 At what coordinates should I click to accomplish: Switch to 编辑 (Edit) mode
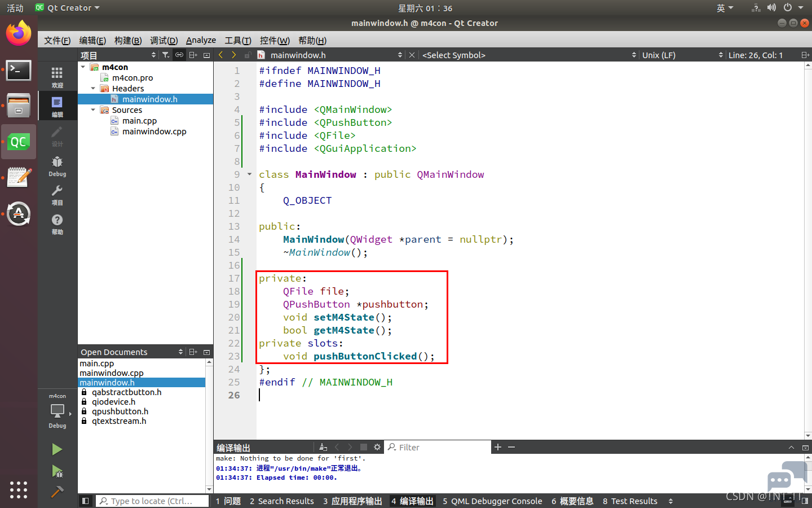click(x=57, y=106)
